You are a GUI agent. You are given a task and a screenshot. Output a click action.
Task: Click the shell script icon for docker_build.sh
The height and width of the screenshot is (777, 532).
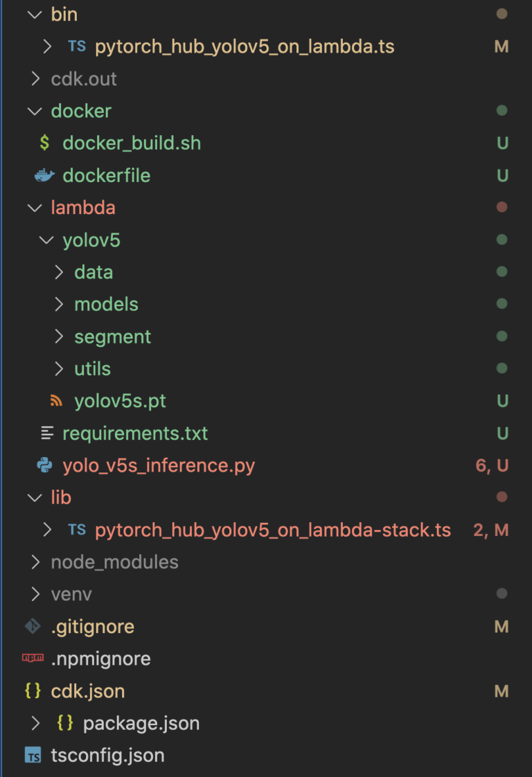point(44,143)
